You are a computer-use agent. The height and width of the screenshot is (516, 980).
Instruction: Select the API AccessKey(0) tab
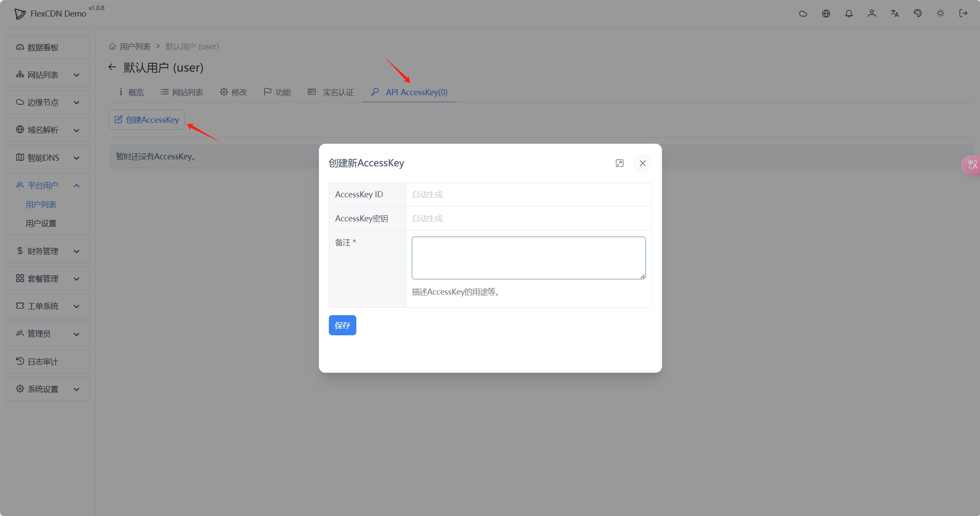409,92
